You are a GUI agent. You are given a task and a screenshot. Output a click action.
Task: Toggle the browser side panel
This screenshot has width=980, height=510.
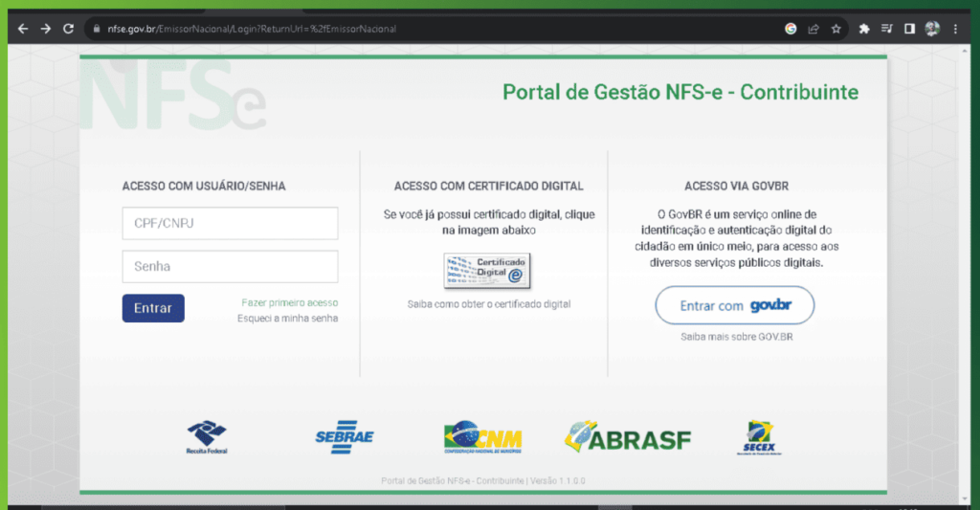[x=909, y=29]
